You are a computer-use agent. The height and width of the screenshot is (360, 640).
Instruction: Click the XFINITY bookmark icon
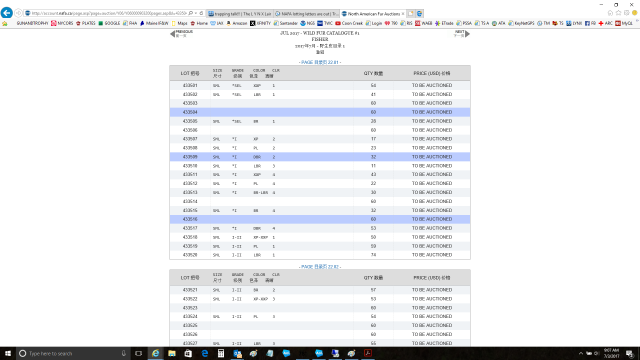click(x=253, y=24)
